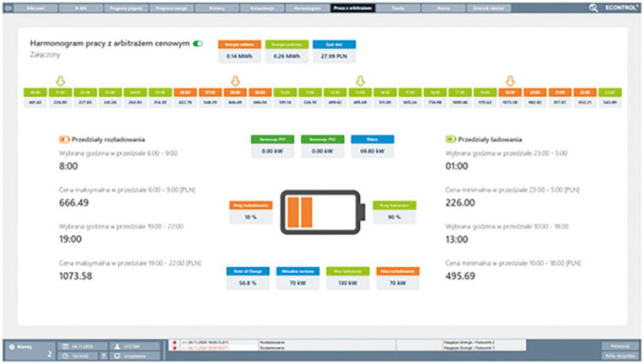Open the Alarmy panel in bottom-left
This screenshot has width=644, height=364.
(x=29, y=351)
